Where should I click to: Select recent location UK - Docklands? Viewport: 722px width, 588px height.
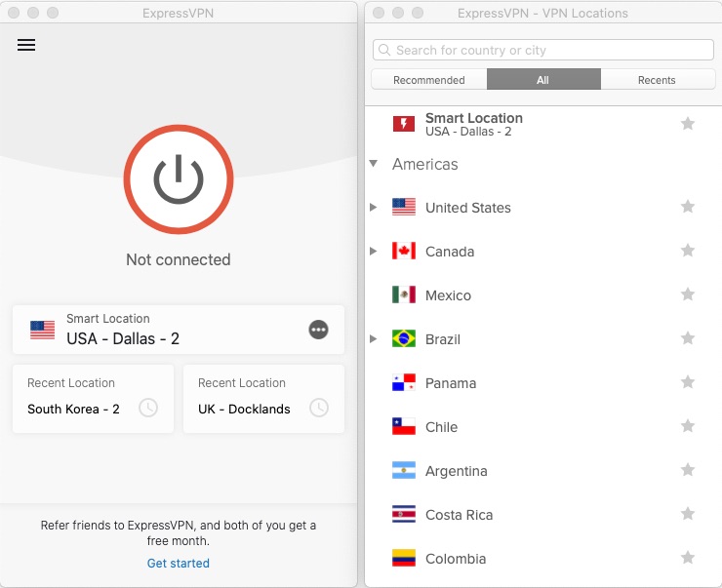263,399
